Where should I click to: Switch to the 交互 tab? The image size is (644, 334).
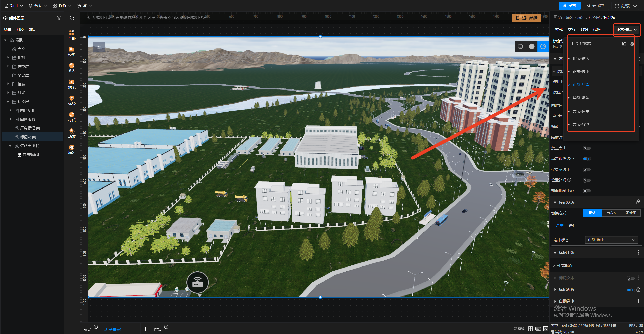pyautogui.click(x=571, y=30)
